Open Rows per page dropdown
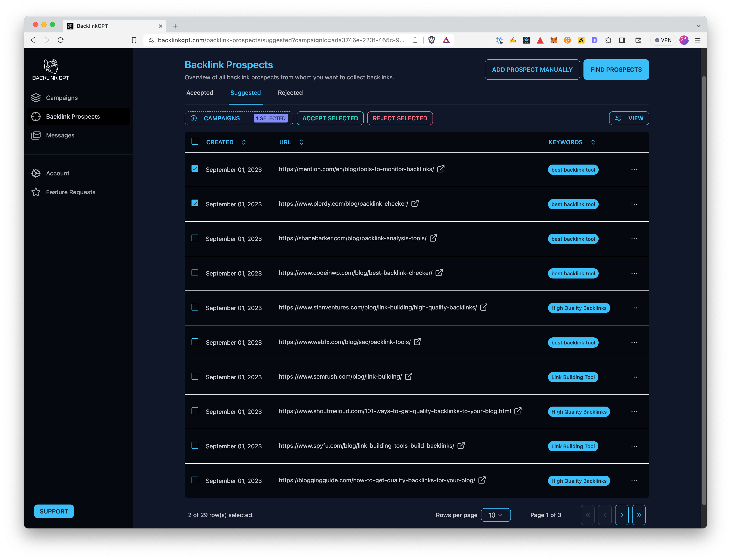Screen dimensions: 731x560 click(x=496, y=515)
